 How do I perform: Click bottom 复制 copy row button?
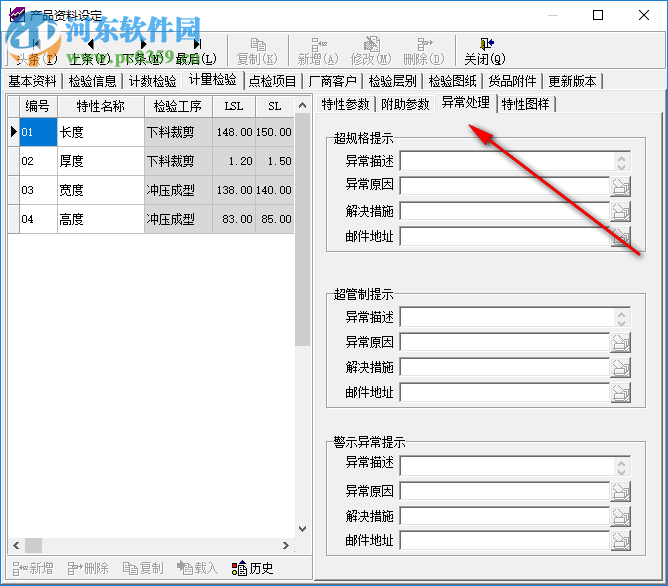pyautogui.click(x=143, y=569)
